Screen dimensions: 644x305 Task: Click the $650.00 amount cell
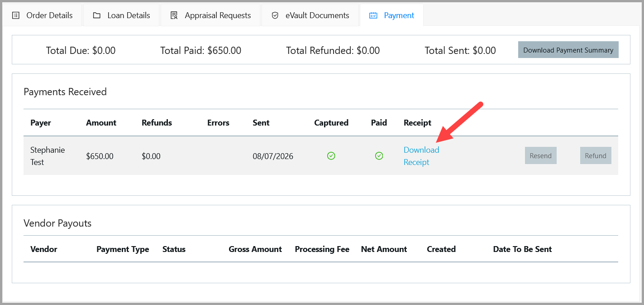(100, 156)
